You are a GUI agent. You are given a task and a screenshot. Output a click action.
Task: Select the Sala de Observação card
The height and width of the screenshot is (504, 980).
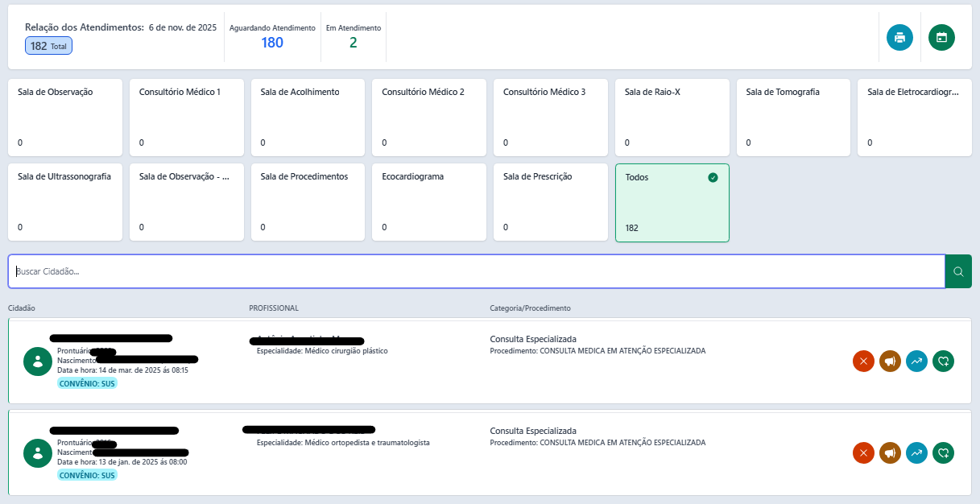coord(65,118)
